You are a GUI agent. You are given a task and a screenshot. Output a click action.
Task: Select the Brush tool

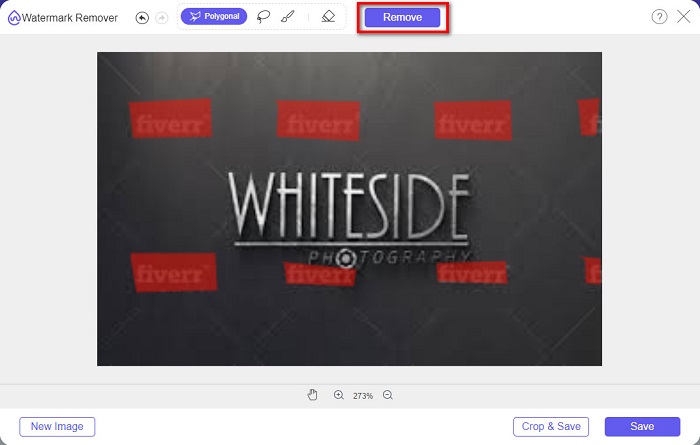[288, 17]
